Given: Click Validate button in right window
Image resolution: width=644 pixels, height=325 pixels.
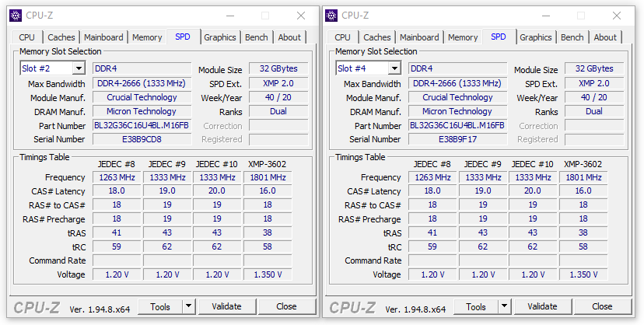Looking at the screenshot, I should [543, 306].
